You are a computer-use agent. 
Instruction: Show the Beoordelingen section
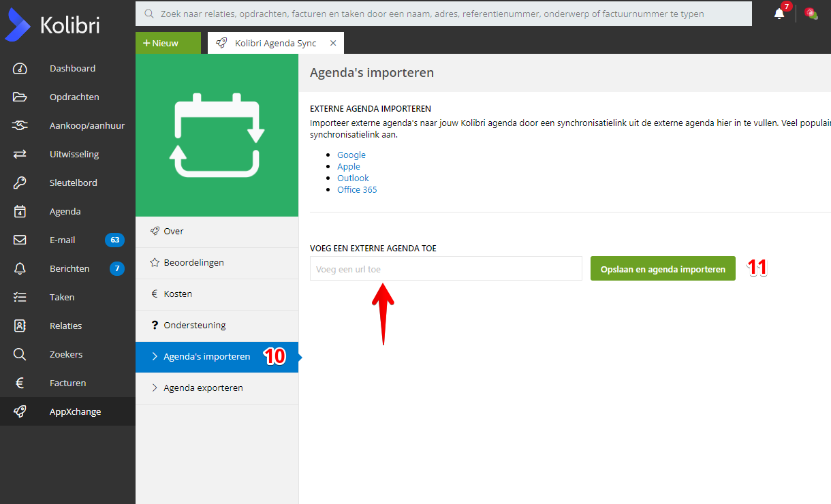point(217,263)
